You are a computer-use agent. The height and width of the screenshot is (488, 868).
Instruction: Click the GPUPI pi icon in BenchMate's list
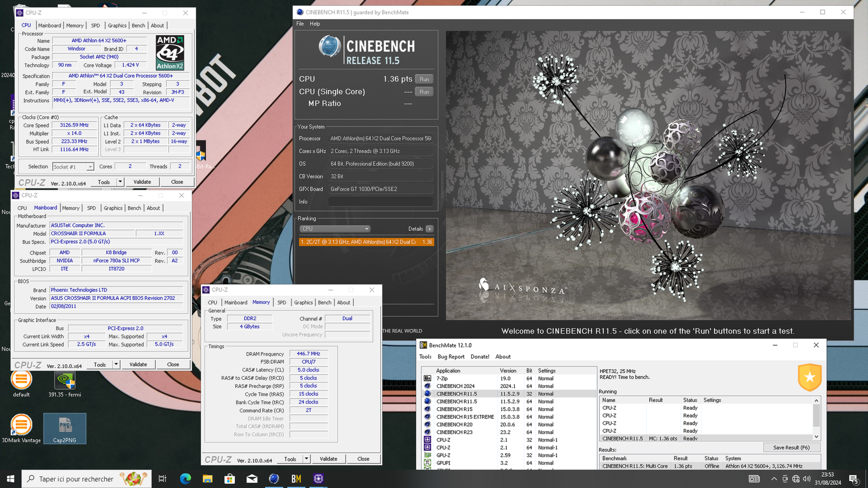[427, 463]
